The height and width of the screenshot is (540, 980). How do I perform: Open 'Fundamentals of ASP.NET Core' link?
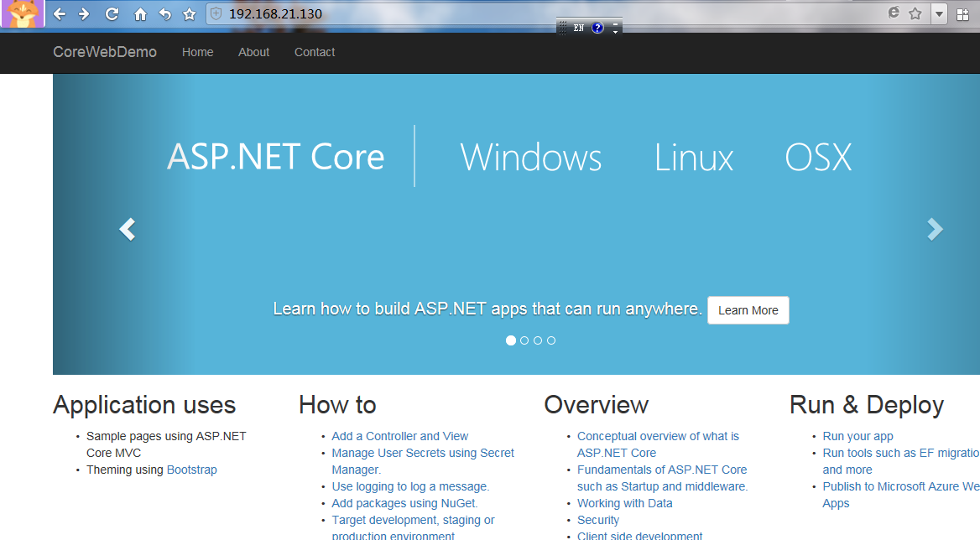663,478
